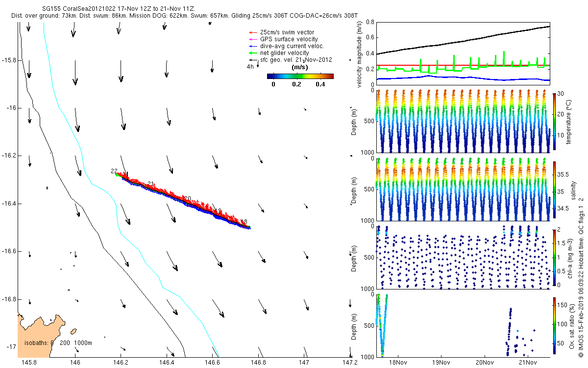Select the 'dive-avg current veloc.' legend entry
The width and height of the screenshot is (588, 368).
pyautogui.click(x=286, y=46)
